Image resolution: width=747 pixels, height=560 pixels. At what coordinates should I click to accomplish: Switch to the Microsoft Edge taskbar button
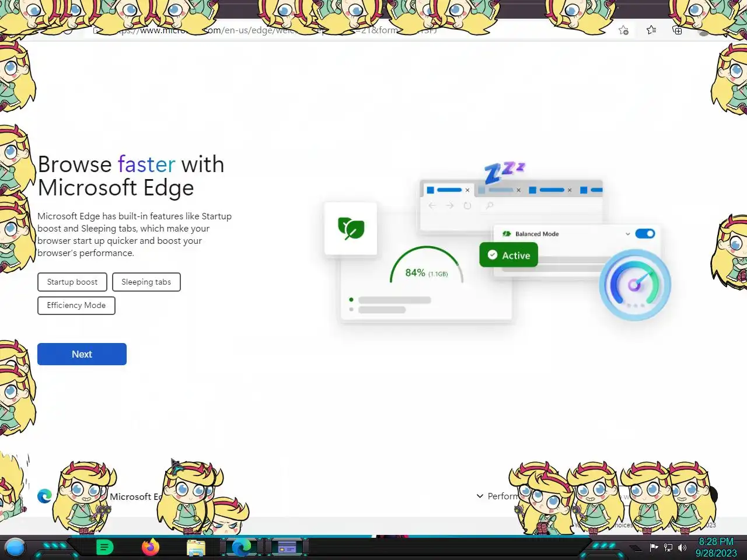[x=241, y=548]
